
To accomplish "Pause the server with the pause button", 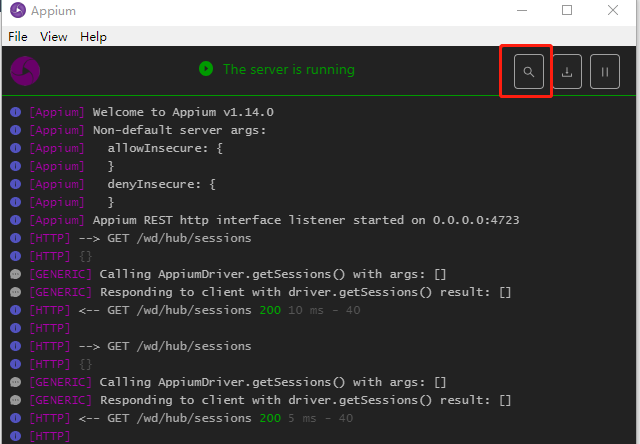I will 604,71.
